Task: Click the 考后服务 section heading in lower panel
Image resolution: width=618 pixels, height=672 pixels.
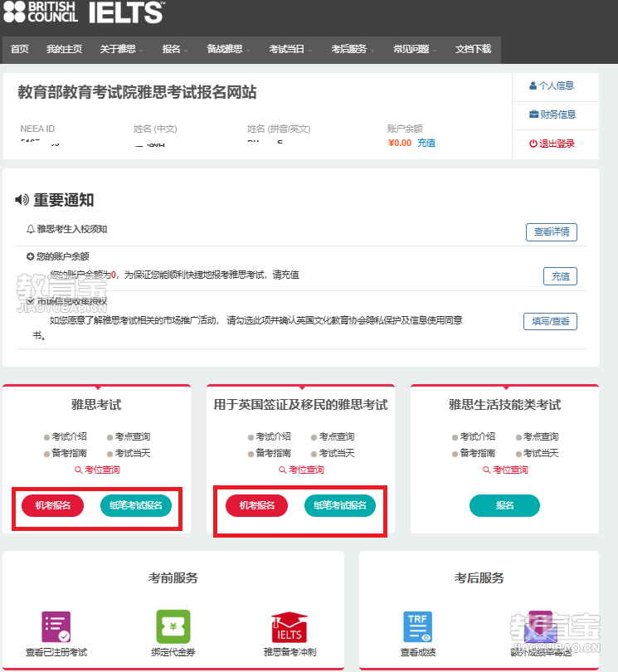Action: coord(479,578)
